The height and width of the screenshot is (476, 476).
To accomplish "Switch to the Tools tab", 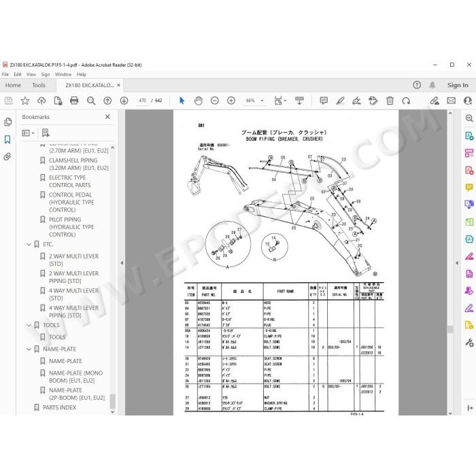I will pyautogui.click(x=39, y=85).
